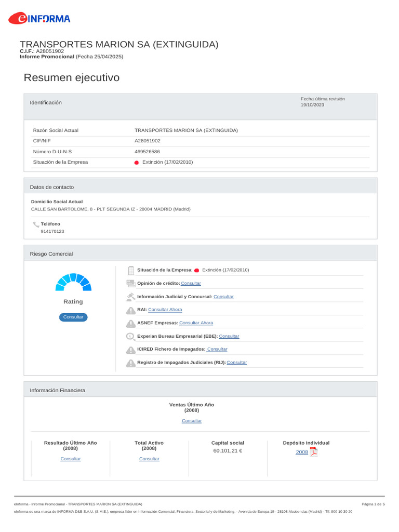Open the 2008 Depósito individual link
The image size is (399, 532).
point(302,453)
